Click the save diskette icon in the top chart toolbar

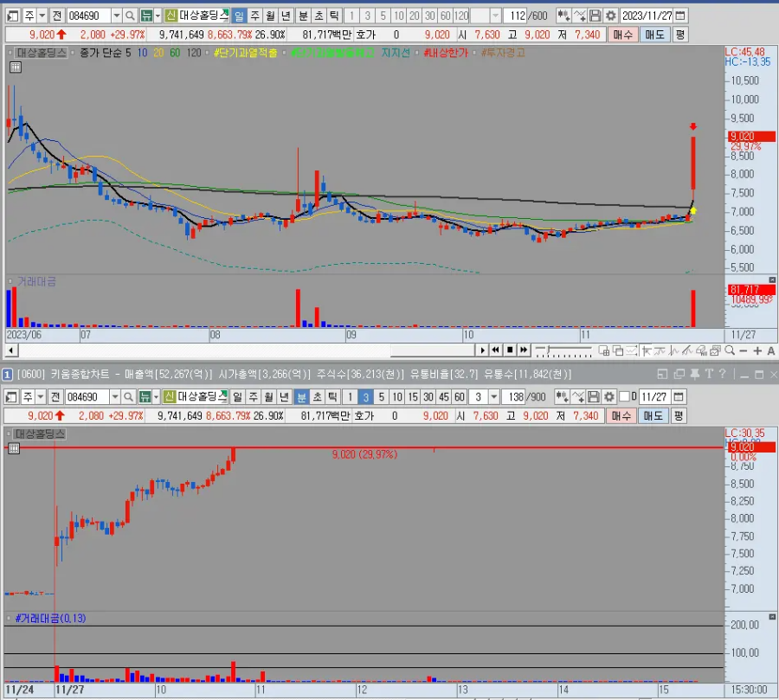click(595, 16)
